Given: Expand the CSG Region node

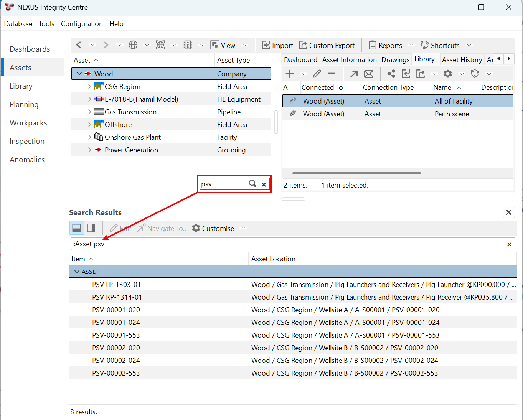Looking at the screenshot, I should (89, 86).
